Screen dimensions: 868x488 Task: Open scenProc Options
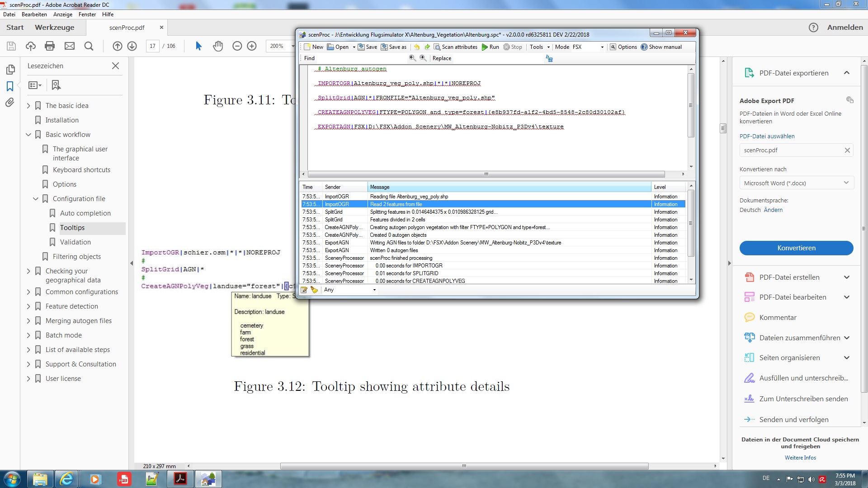pyautogui.click(x=623, y=47)
